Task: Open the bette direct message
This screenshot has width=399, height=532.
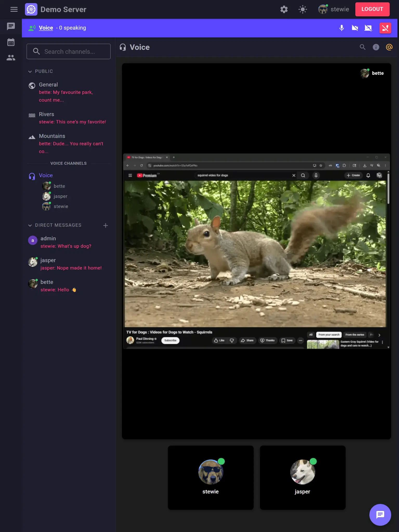Action: coord(69,286)
